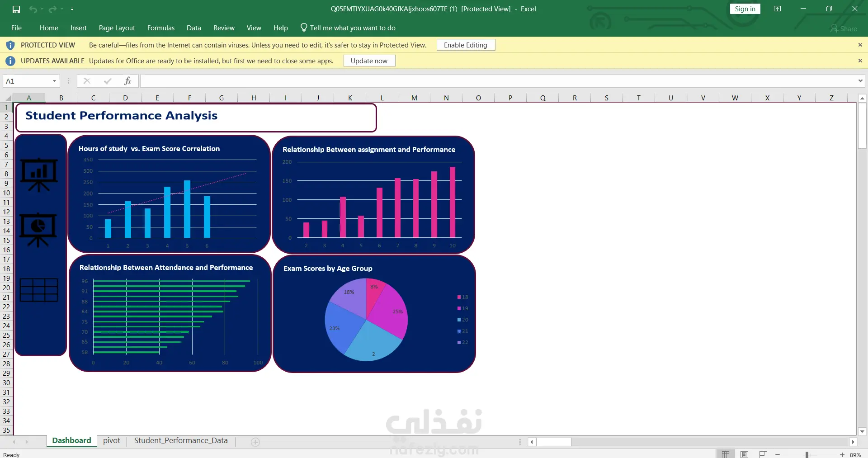Click the horizontal scrollbar right arrow
Screen dimensions: 868x458
tap(853, 442)
